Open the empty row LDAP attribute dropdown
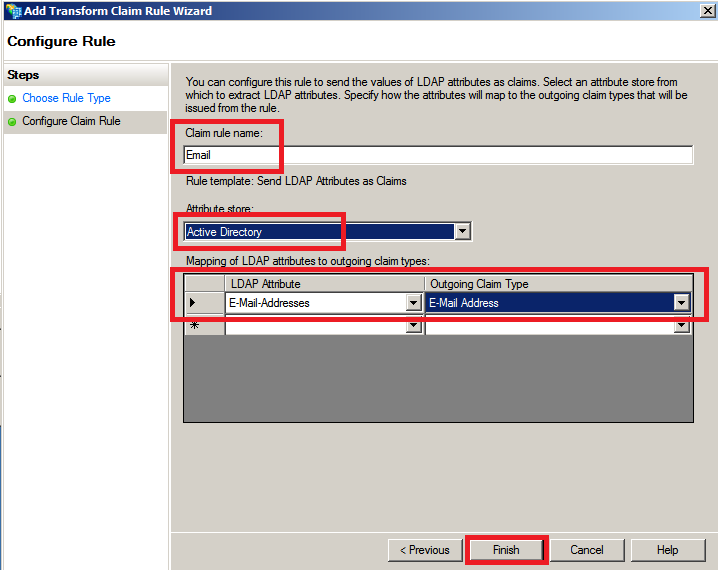This screenshot has height=570, width=718. pos(413,326)
